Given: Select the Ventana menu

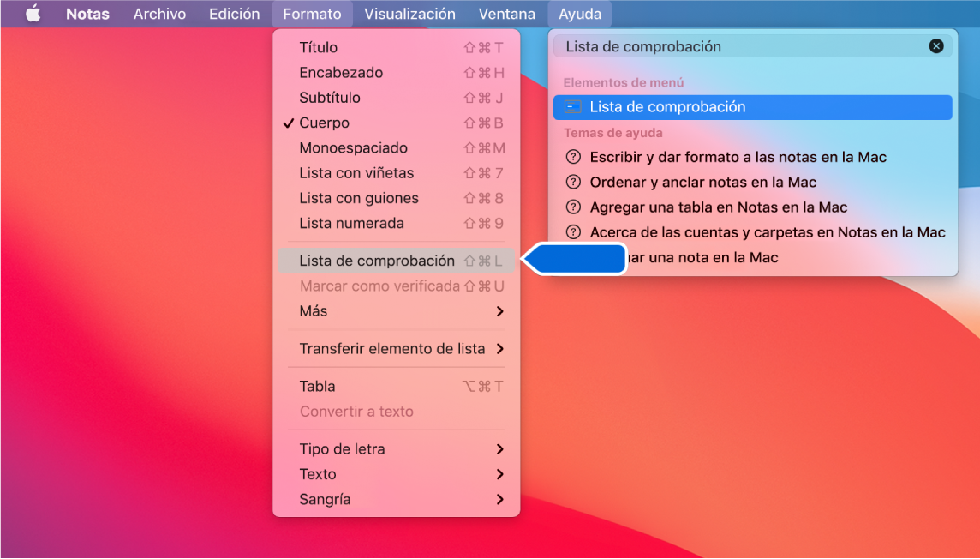Looking at the screenshot, I should point(506,14).
